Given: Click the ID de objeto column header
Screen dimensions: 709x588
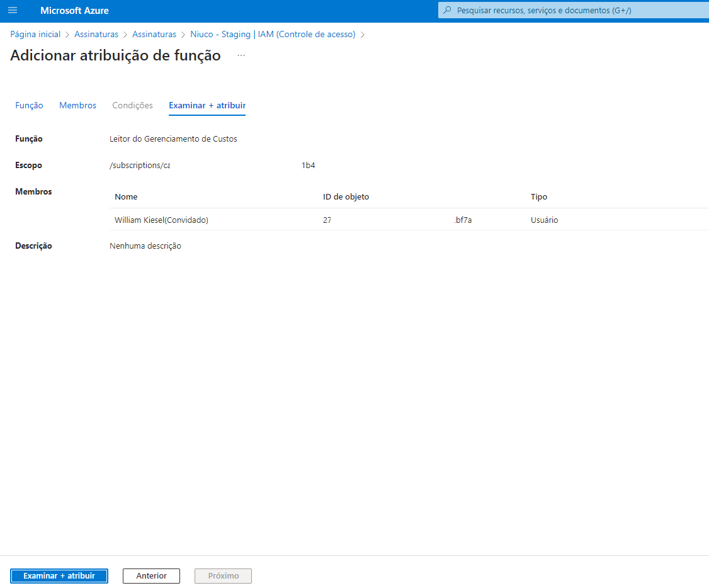Looking at the screenshot, I should pos(346,196).
